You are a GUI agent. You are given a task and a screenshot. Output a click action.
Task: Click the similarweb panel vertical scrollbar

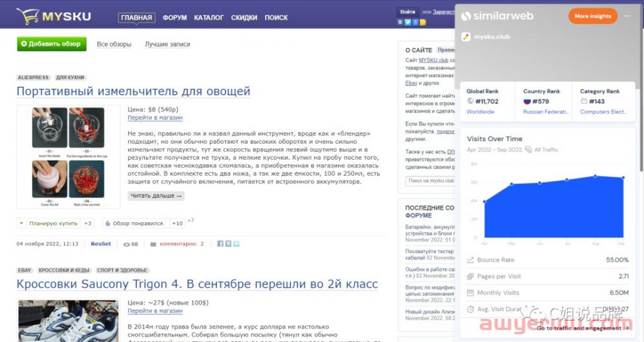click(x=641, y=88)
